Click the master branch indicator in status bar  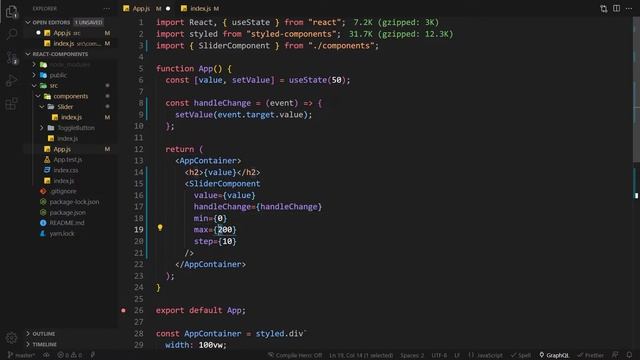click(x=22, y=355)
